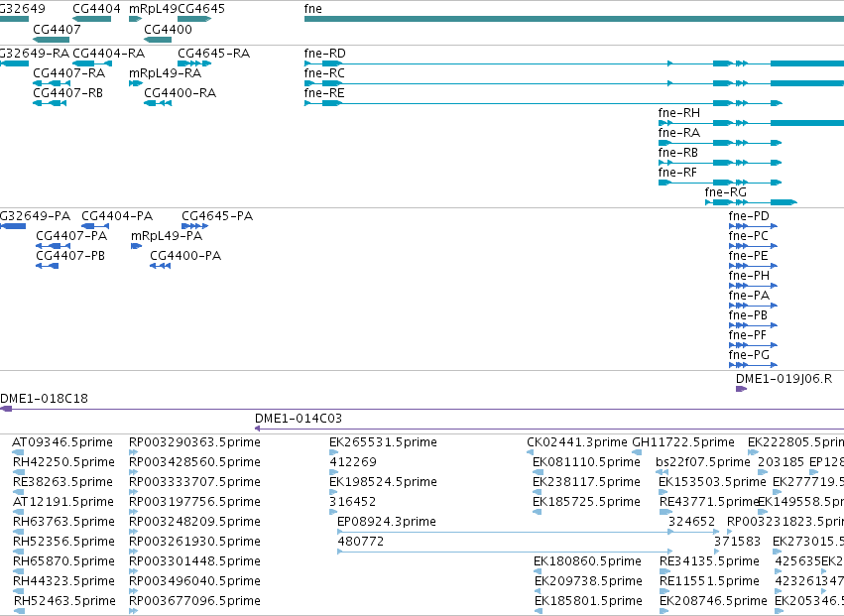Select the fne-RB transcript label

tap(678, 153)
